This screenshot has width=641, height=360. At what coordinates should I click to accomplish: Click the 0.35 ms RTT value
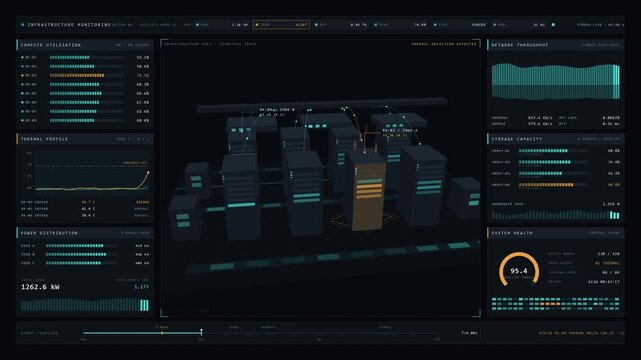click(611, 123)
